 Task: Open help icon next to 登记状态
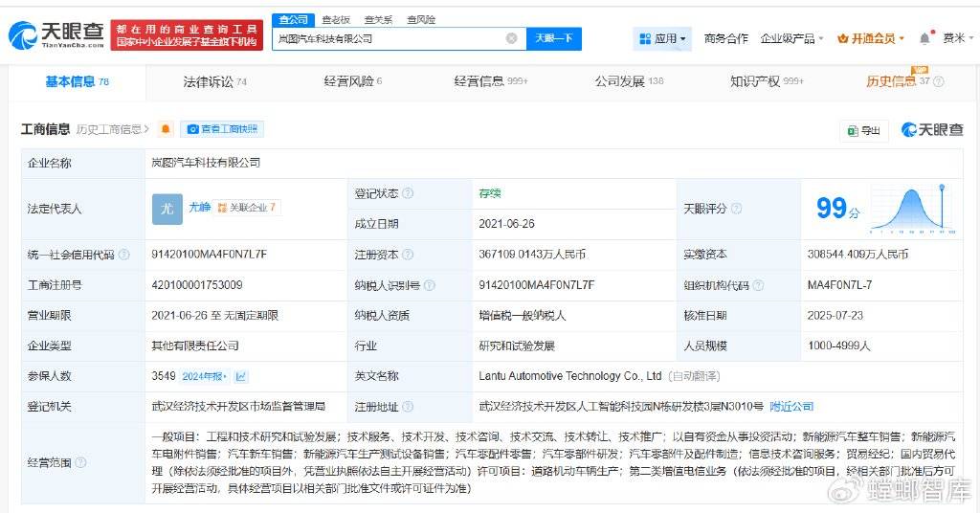click(408, 193)
